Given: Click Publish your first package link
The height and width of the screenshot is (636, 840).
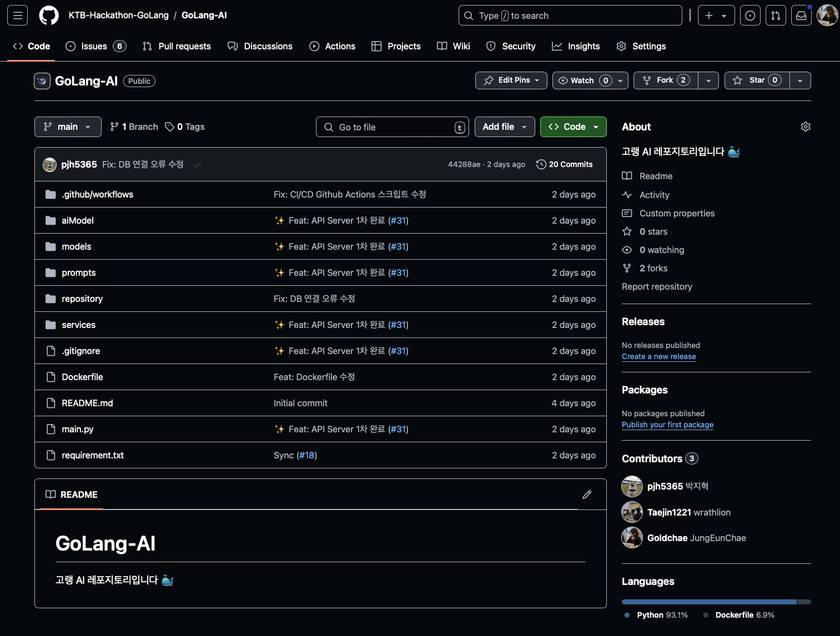Looking at the screenshot, I should tap(667, 425).
